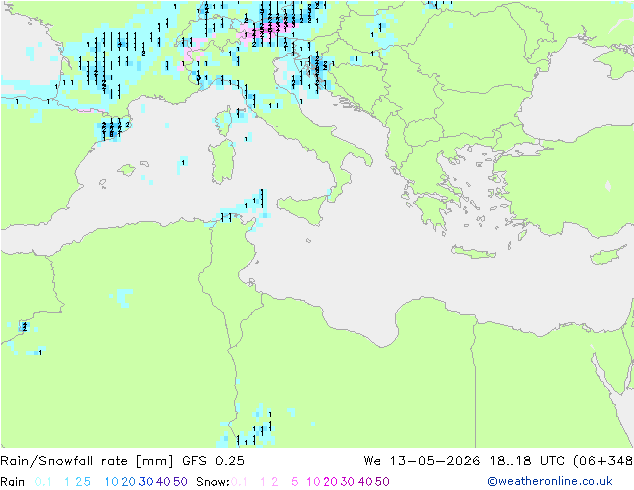Click Corsica on the map
This screenshot has height=490, width=634.
tap(224, 122)
